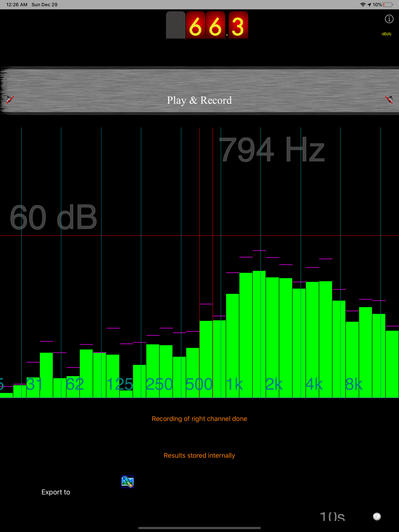Tap the right muted speaker icon

tap(389, 99)
